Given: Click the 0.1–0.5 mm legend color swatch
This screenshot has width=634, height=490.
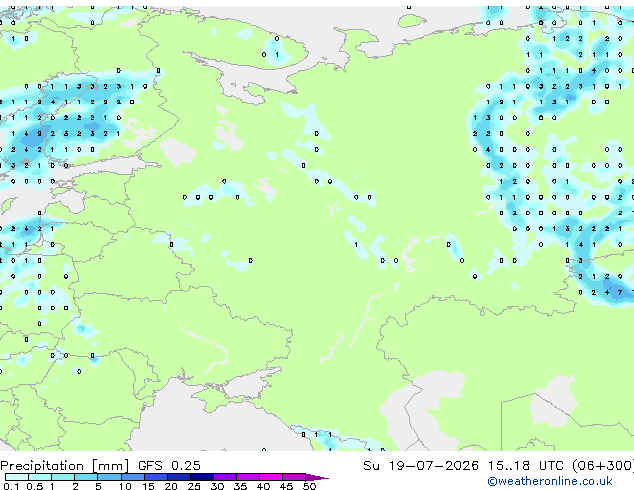Looking at the screenshot, I should pyautogui.click(x=17, y=477).
